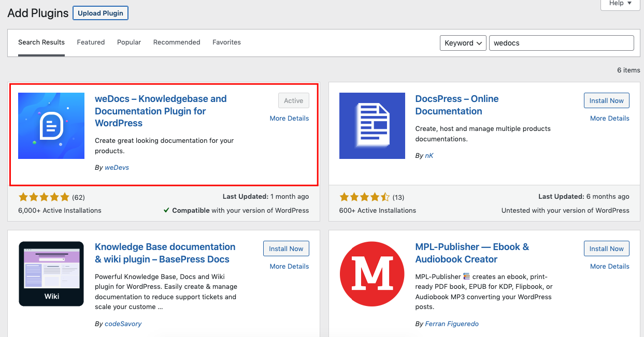644x337 pixels.
Task: Open the MPL-Publisher Ebook & Audiobook Creator title
Action: click(472, 253)
